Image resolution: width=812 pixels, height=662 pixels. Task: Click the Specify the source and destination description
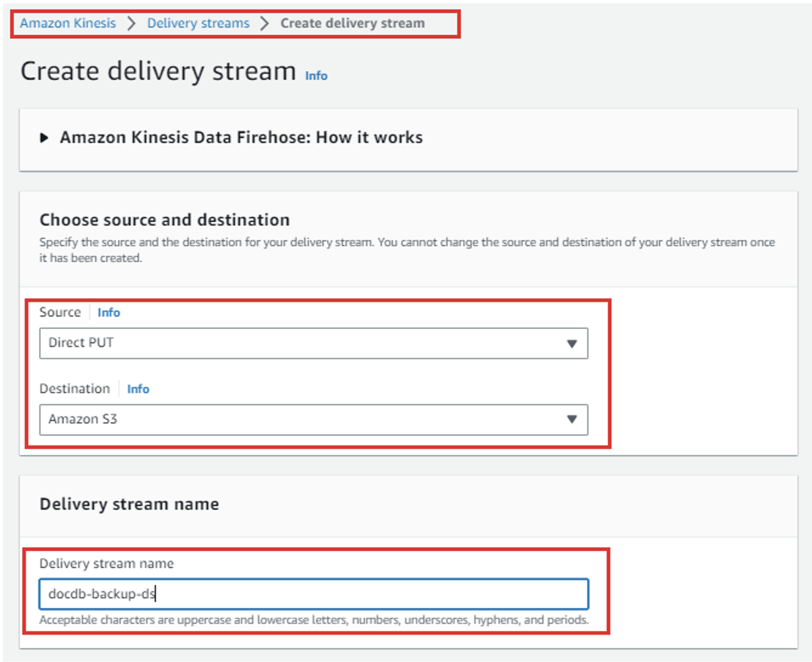pos(407,250)
